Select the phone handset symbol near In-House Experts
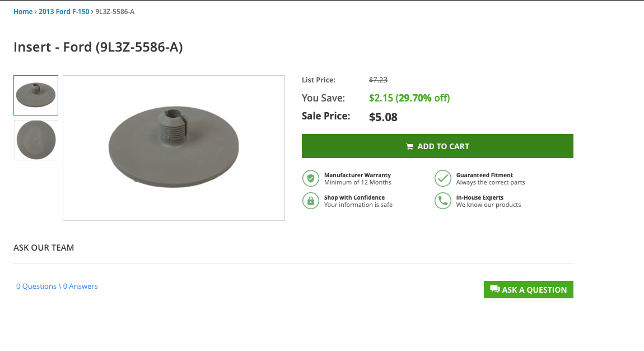The image size is (644, 351). coord(443,200)
